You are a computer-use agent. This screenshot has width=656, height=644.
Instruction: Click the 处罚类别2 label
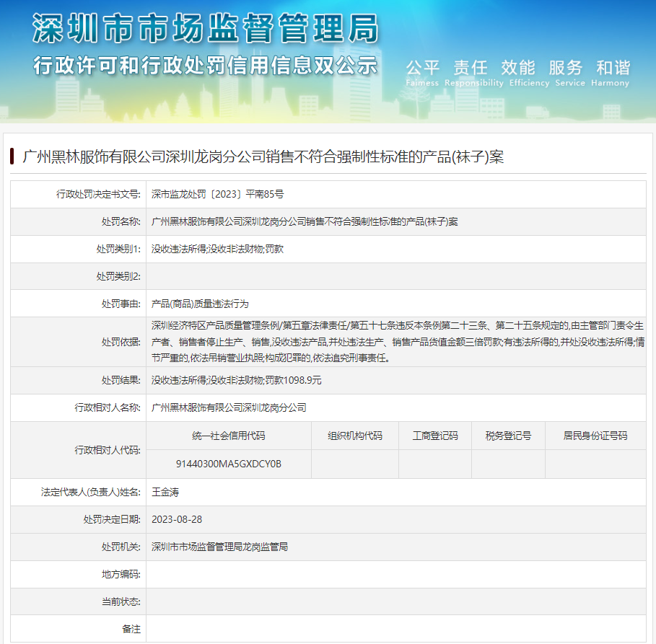118,276
